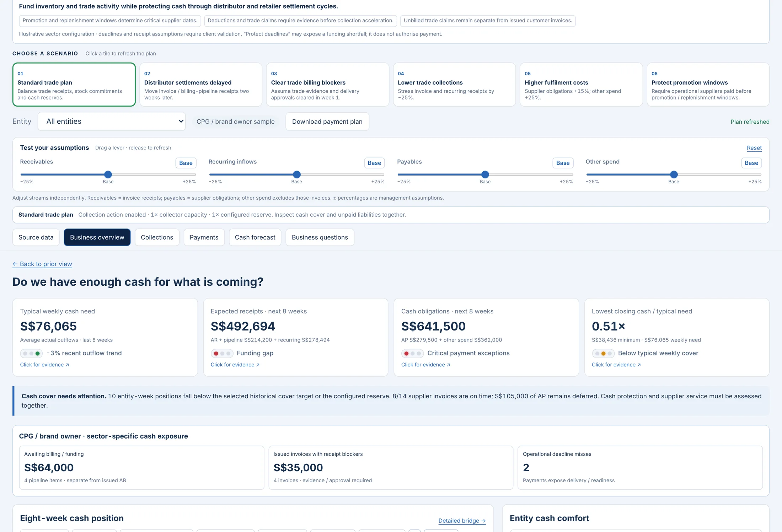
Task: Switch to the Collections tab
Action: click(157, 237)
